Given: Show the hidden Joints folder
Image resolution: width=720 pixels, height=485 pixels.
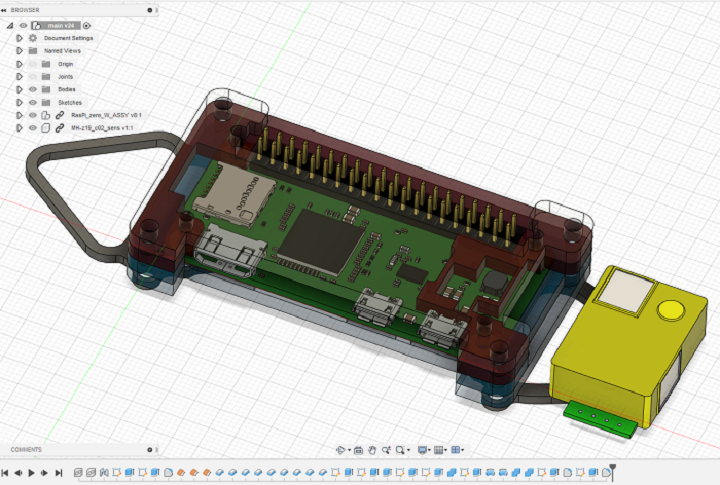Looking at the screenshot, I should tap(33, 76).
